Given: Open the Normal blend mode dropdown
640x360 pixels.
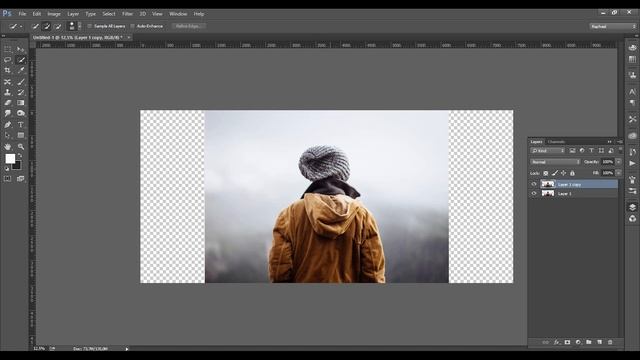Looking at the screenshot, I should (x=555, y=162).
